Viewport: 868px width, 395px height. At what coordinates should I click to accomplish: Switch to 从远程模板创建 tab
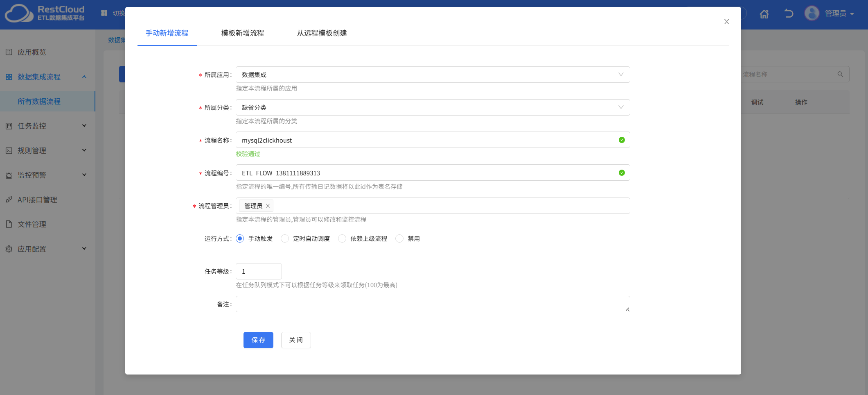[x=322, y=33]
